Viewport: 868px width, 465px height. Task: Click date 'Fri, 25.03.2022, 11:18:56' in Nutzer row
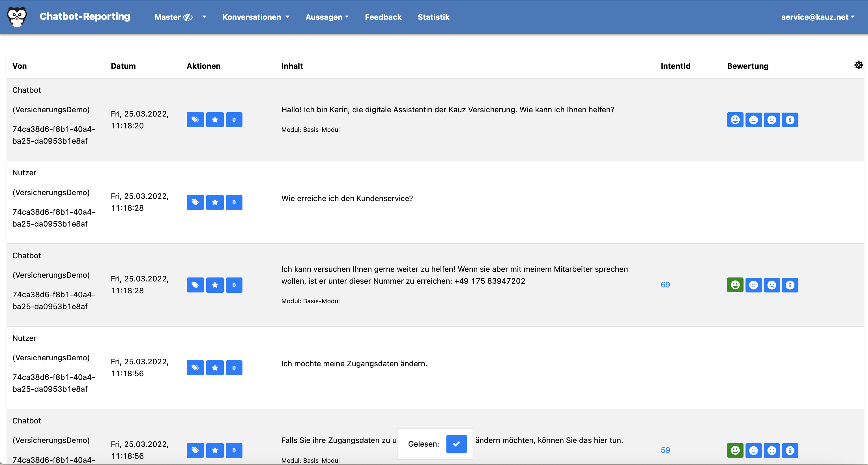coord(139,367)
